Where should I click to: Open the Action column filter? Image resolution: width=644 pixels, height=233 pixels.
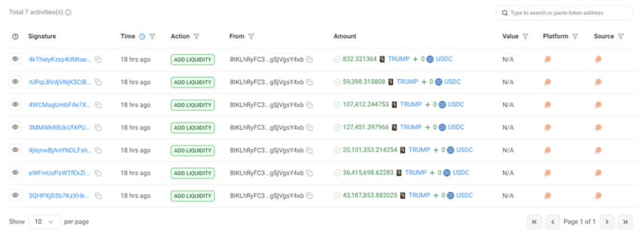coord(196,36)
